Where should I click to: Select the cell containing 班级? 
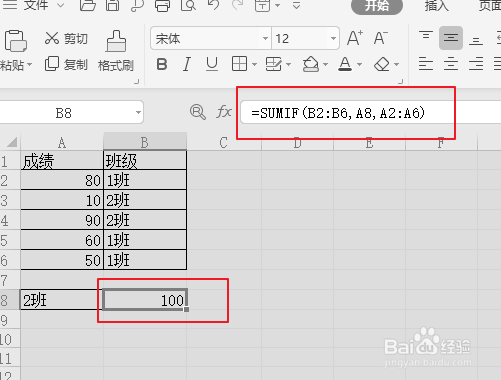point(145,161)
